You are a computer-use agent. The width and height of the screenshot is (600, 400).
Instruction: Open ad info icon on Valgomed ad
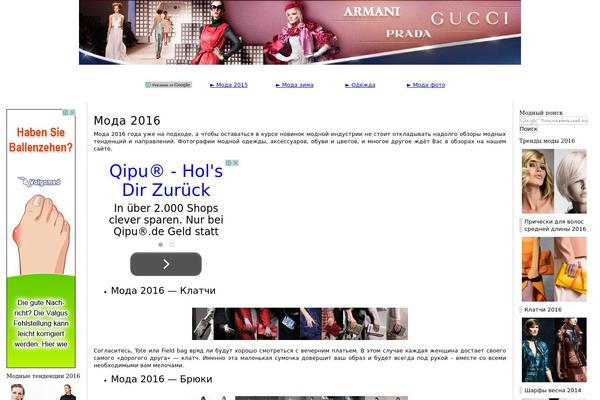pos(66,113)
